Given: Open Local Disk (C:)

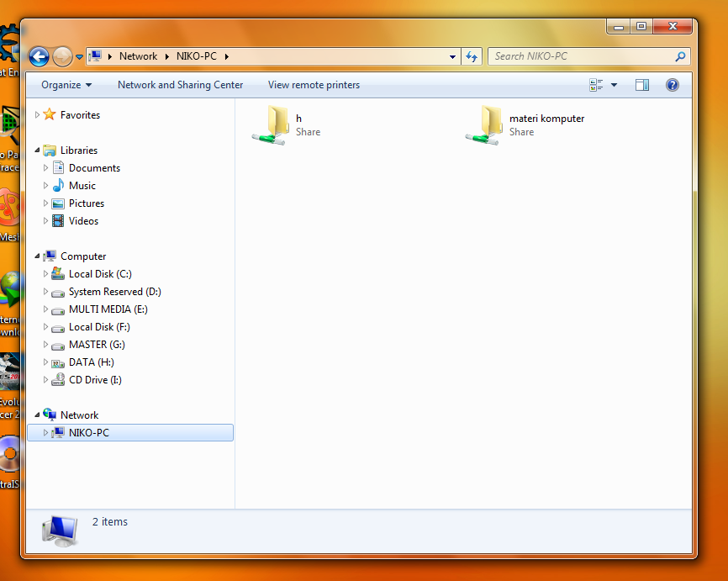Looking at the screenshot, I should pos(100,274).
